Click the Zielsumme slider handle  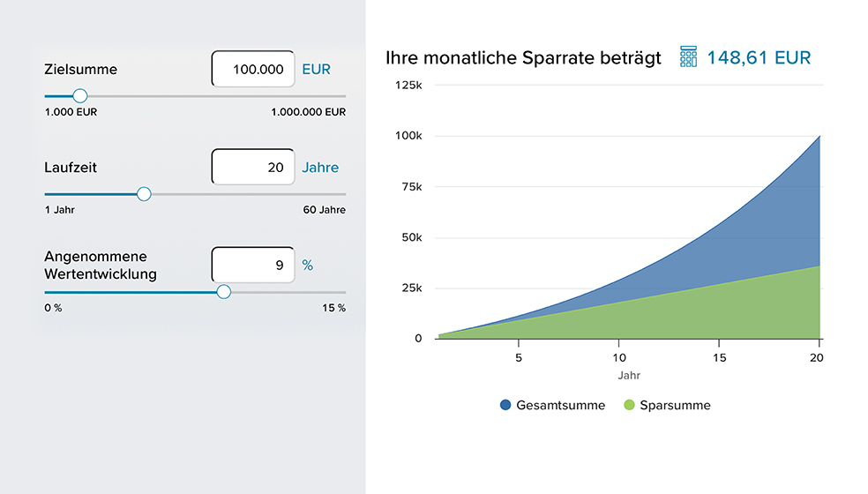tap(80, 96)
